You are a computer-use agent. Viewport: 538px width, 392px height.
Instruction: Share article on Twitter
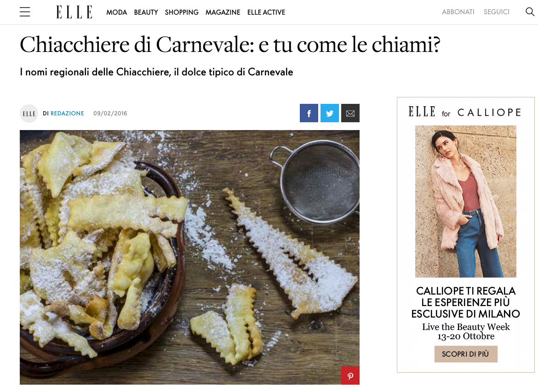coord(330,113)
